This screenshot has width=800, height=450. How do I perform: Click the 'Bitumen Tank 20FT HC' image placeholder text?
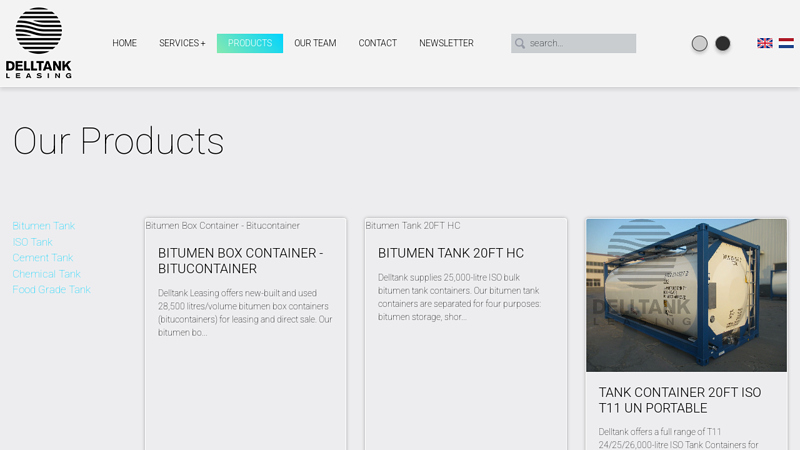click(x=413, y=226)
